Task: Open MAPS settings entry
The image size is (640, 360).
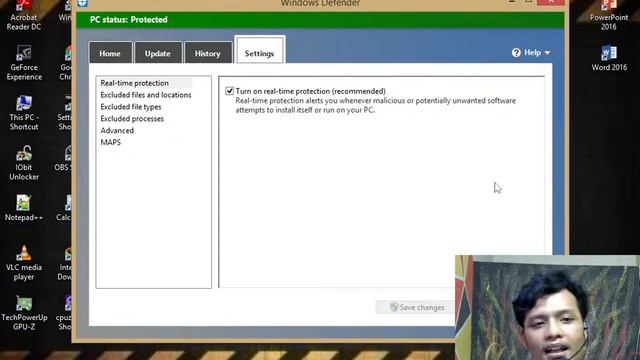Action: pos(110,142)
